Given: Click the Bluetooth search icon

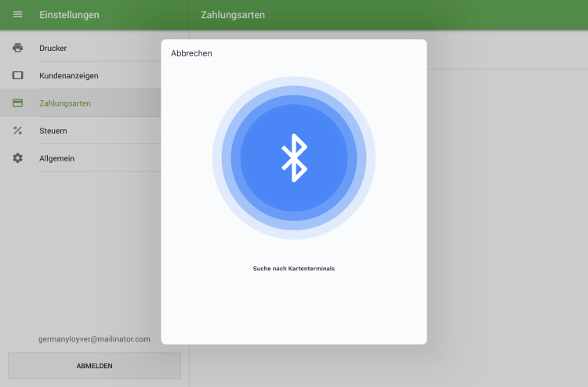Looking at the screenshot, I should point(294,157).
